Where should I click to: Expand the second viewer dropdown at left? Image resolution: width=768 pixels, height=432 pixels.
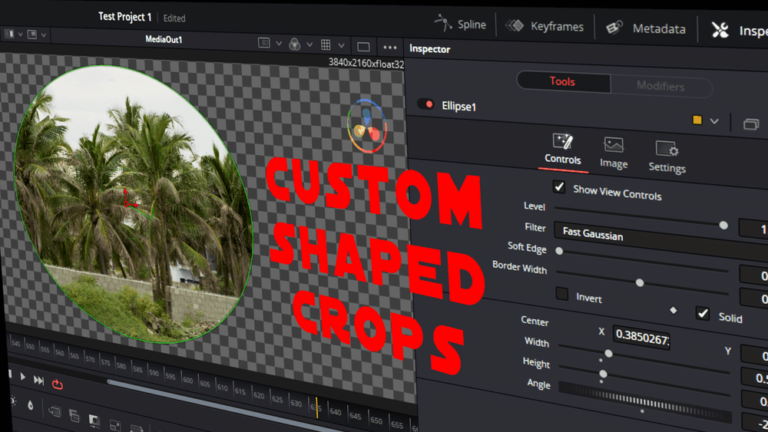[x=43, y=35]
